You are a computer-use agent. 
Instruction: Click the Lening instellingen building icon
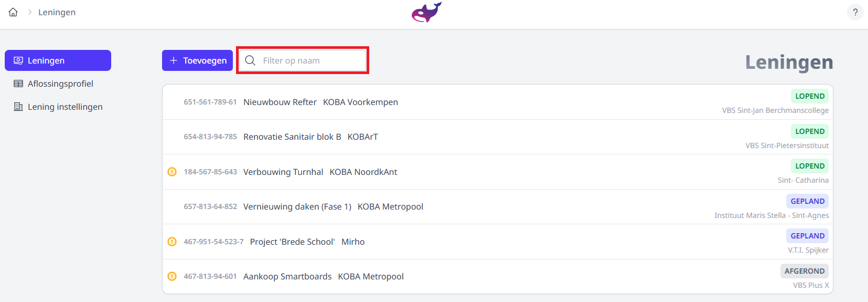point(18,107)
